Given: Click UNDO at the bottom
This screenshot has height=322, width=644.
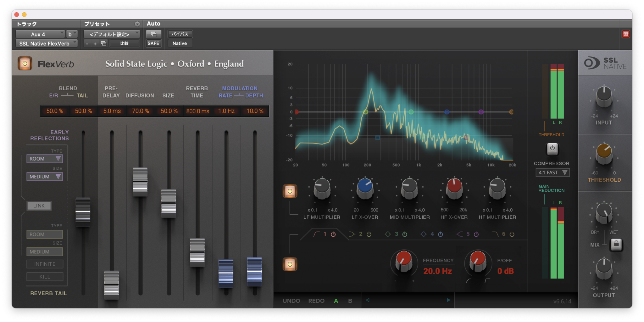Looking at the screenshot, I should pyautogui.click(x=291, y=301).
